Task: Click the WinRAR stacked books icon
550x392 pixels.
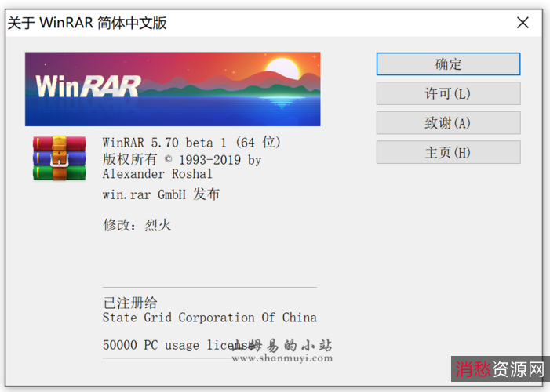Action: pos(60,158)
